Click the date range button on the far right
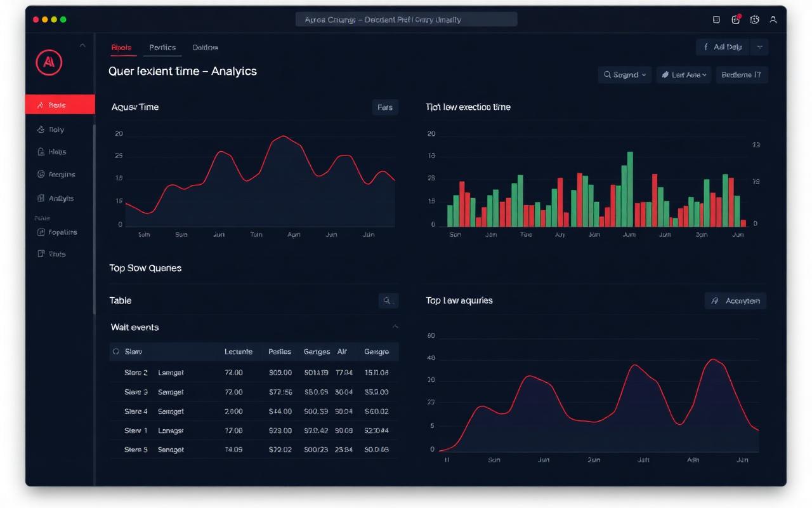Viewport: 812px width, 508px height. click(x=742, y=74)
